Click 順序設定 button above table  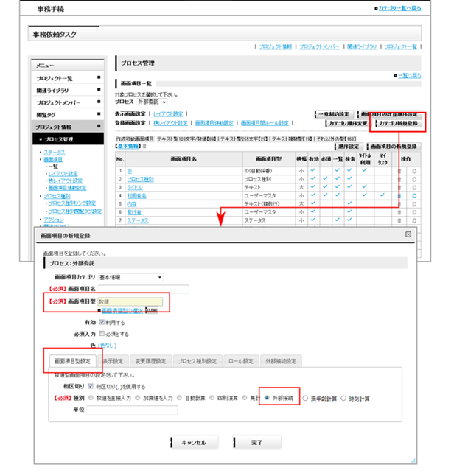[349, 147]
